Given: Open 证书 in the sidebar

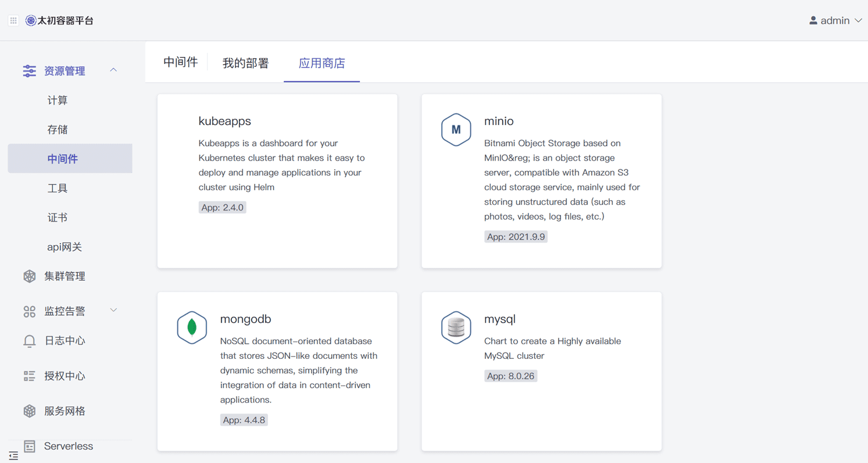Looking at the screenshot, I should (x=58, y=218).
